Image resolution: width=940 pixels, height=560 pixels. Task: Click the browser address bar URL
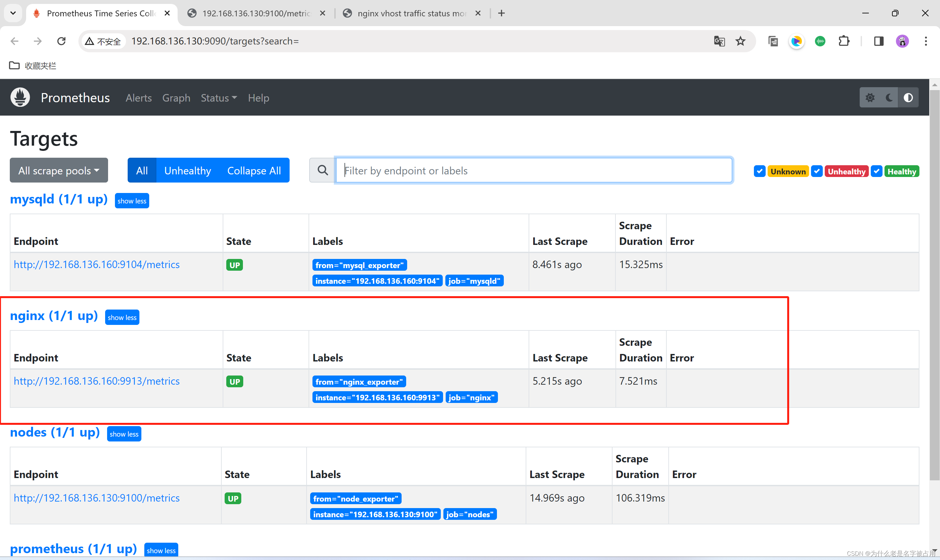(x=215, y=41)
